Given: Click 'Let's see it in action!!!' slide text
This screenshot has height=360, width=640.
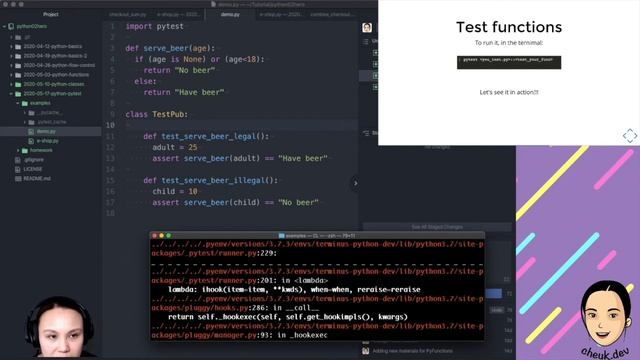Looking at the screenshot, I should tap(509, 92).
